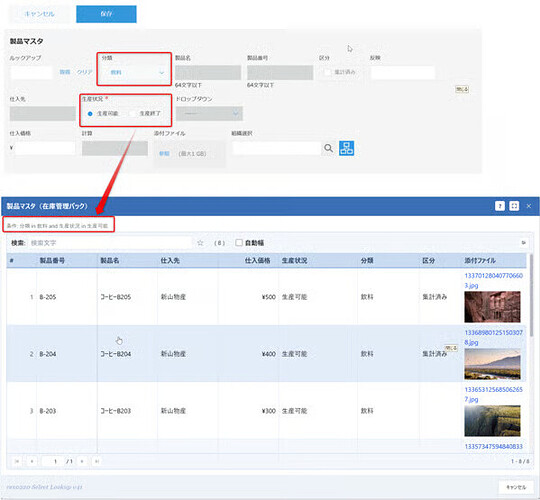Click the blue 保存 button
540x500 pixels.
(106, 14)
